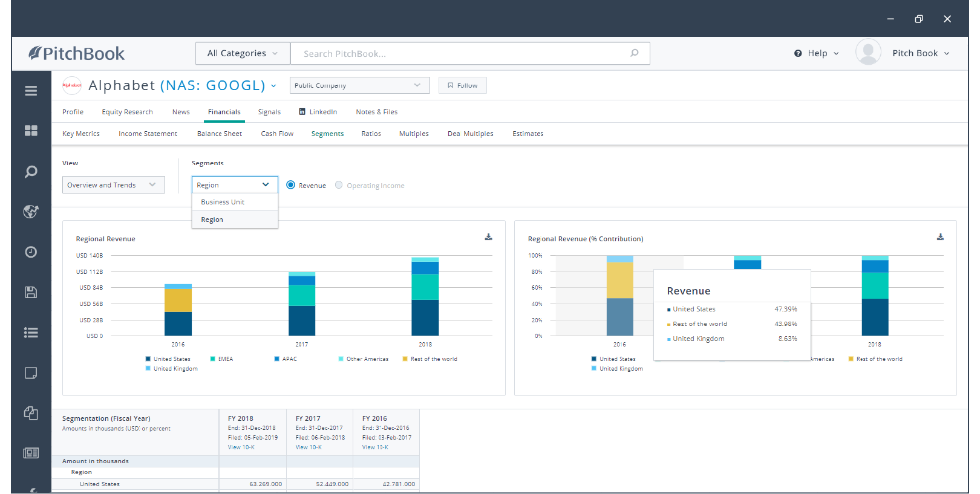The width and height of the screenshot is (980, 494).
Task: Open the All Categories dropdown
Action: pyautogui.click(x=243, y=53)
